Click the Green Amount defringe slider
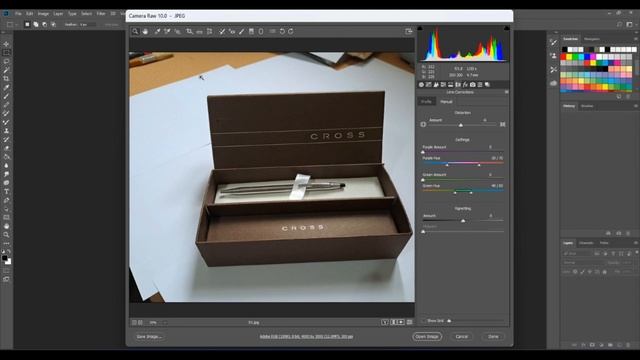640x360 pixels. (423, 180)
